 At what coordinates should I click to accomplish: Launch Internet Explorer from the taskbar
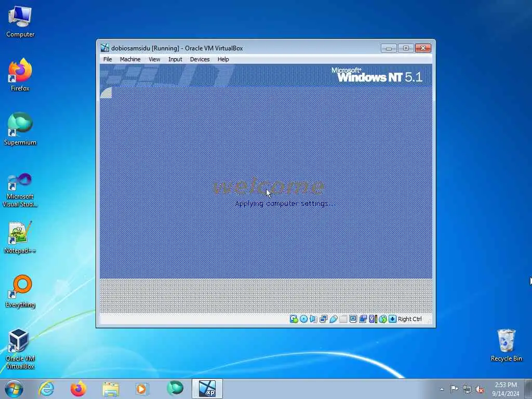(x=46, y=389)
